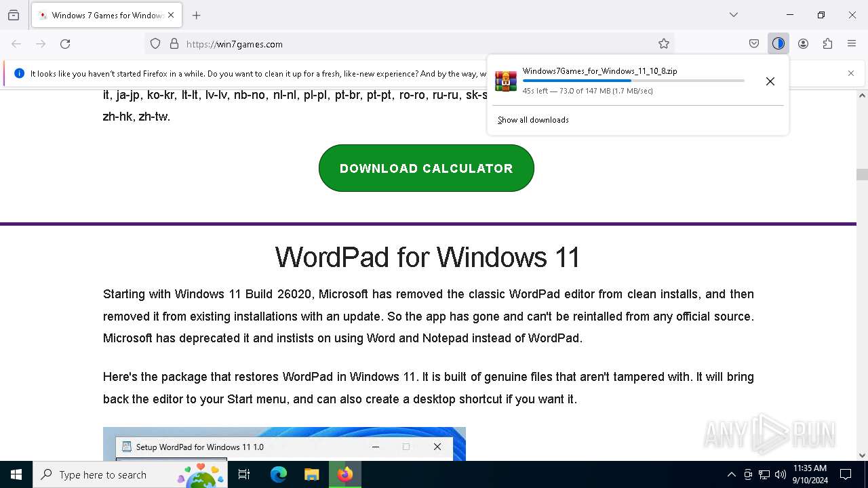868x488 pixels.
Task: Toggle the downloads panel button
Action: (778, 43)
